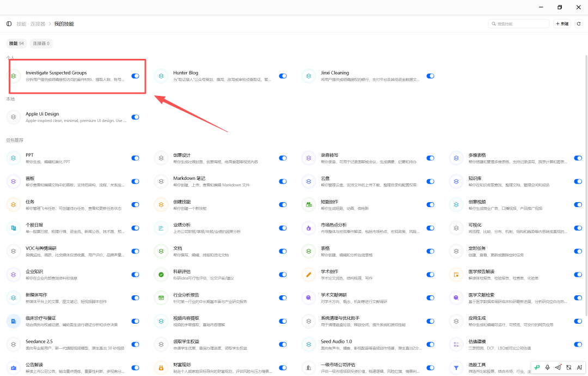Disable the Markdown 笔记 skill toggle
Image resolution: width=588 pixels, height=376 pixels.
[x=283, y=181]
